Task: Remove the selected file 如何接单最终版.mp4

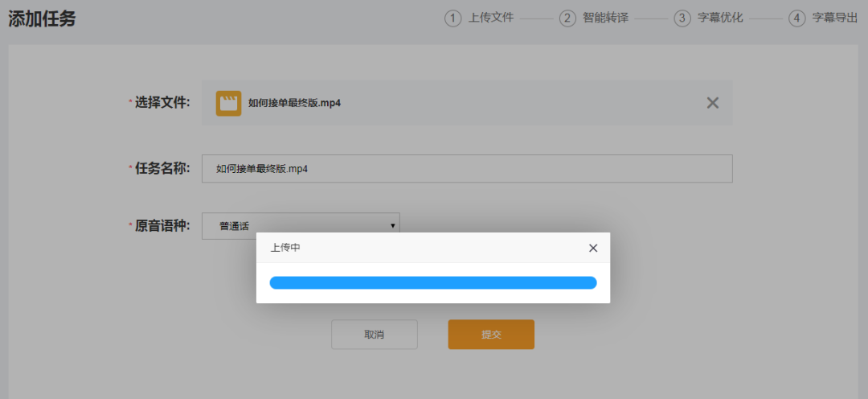Action: (712, 103)
